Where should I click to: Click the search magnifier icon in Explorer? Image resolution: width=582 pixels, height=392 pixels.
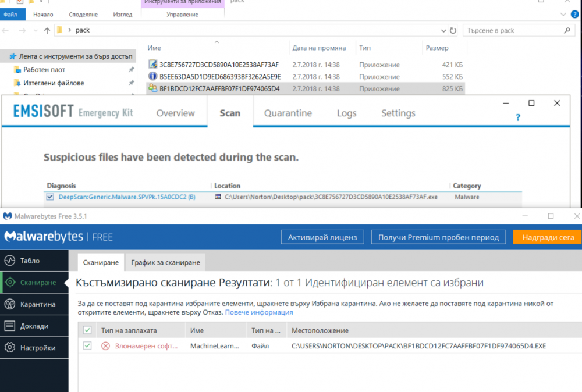pos(567,30)
